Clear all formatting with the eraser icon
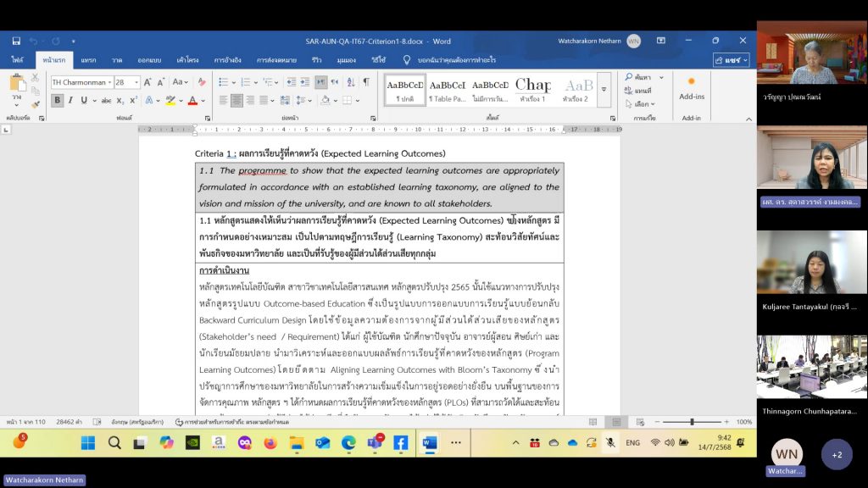This screenshot has width=868, height=488. tap(202, 82)
